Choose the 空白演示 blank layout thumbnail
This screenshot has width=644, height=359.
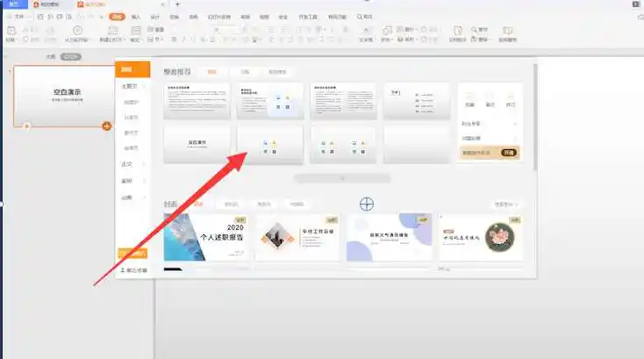click(197, 144)
